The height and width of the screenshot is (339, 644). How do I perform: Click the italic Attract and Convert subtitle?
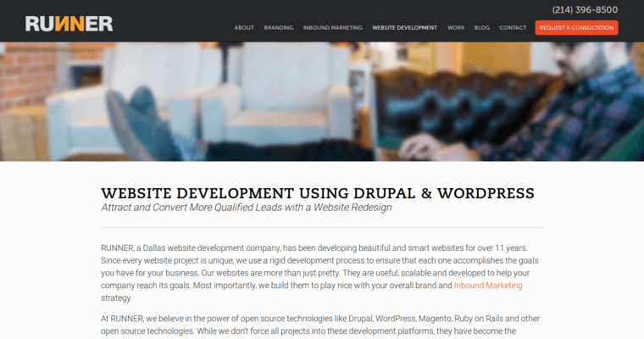pyautogui.click(x=246, y=208)
